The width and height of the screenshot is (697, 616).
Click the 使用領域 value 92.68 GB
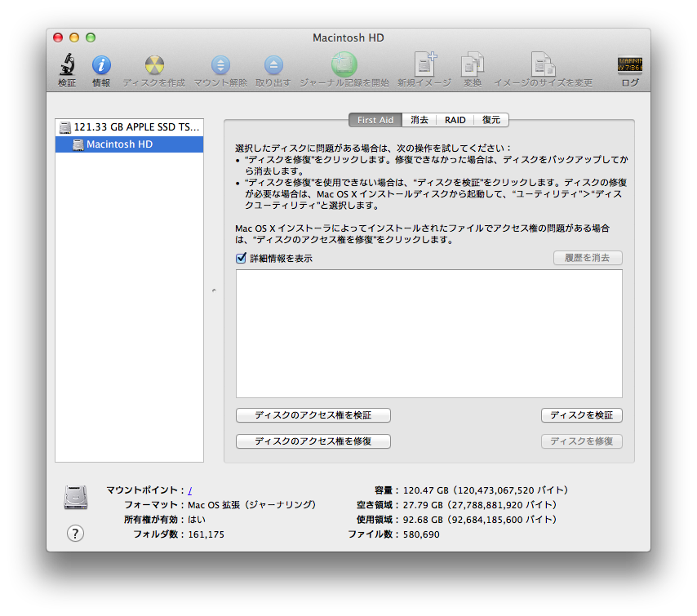click(x=480, y=520)
